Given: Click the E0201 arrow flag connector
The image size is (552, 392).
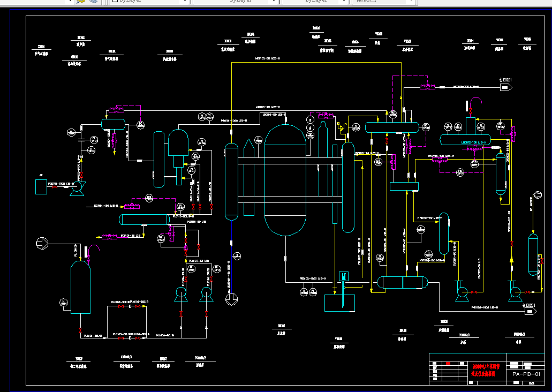Looking at the screenshot, I should [x=506, y=87].
